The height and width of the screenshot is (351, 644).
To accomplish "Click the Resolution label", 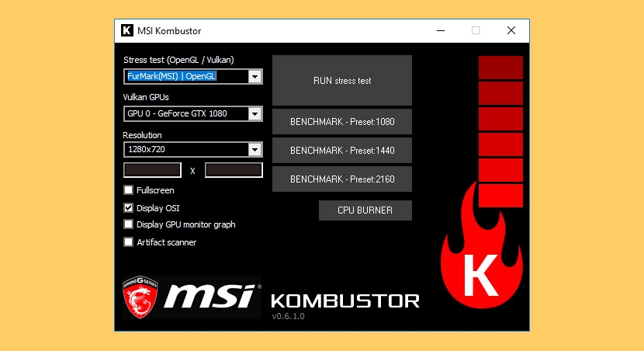I will pyautogui.click(x=142, y=135).
